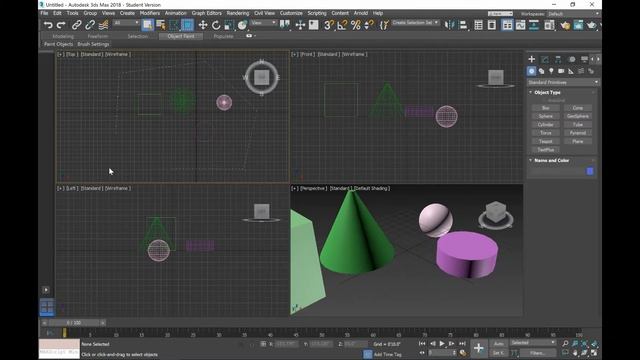Viewport: 640px width, 360px height.
Task: Activate the Select and Scale tool
Action: click(229, 25)
